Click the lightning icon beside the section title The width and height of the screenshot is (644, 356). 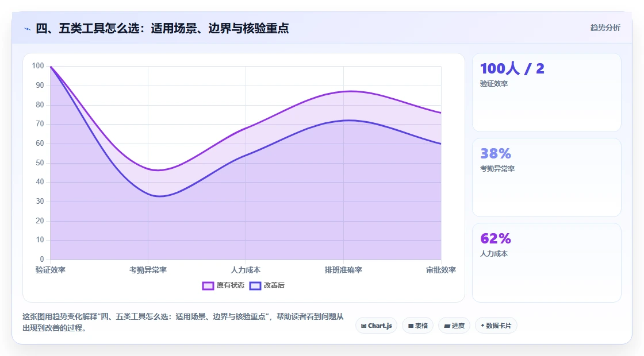coord(28,29)
